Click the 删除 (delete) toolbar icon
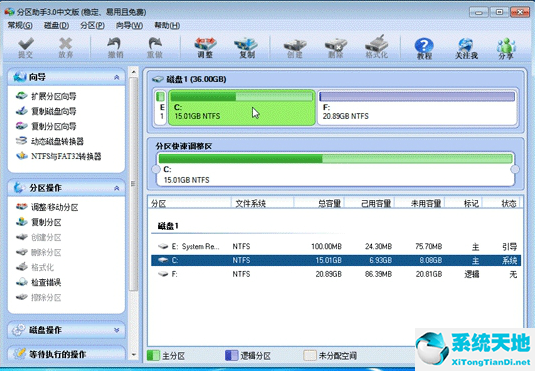Viewport: 535px width, 371px height. (x=336, y=47)
